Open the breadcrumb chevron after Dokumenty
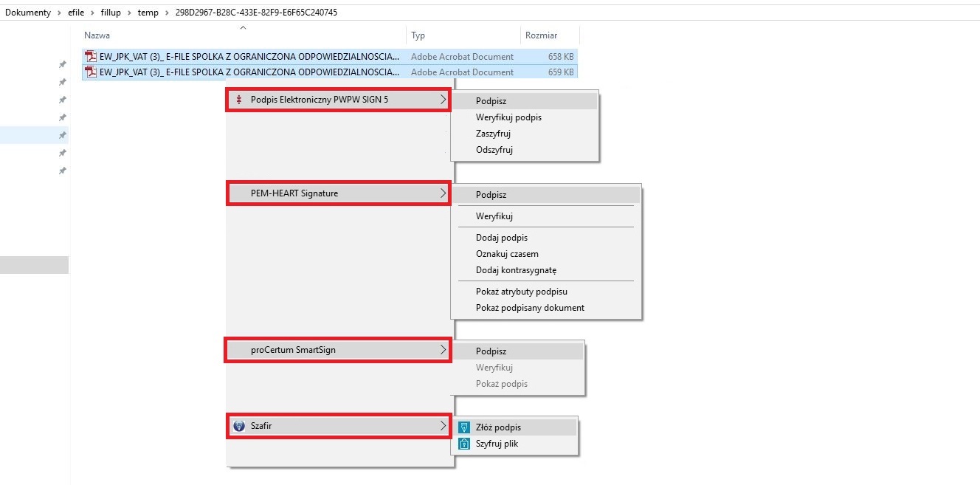This screenshot has width=980, height=485. click(x=60, y=13)
